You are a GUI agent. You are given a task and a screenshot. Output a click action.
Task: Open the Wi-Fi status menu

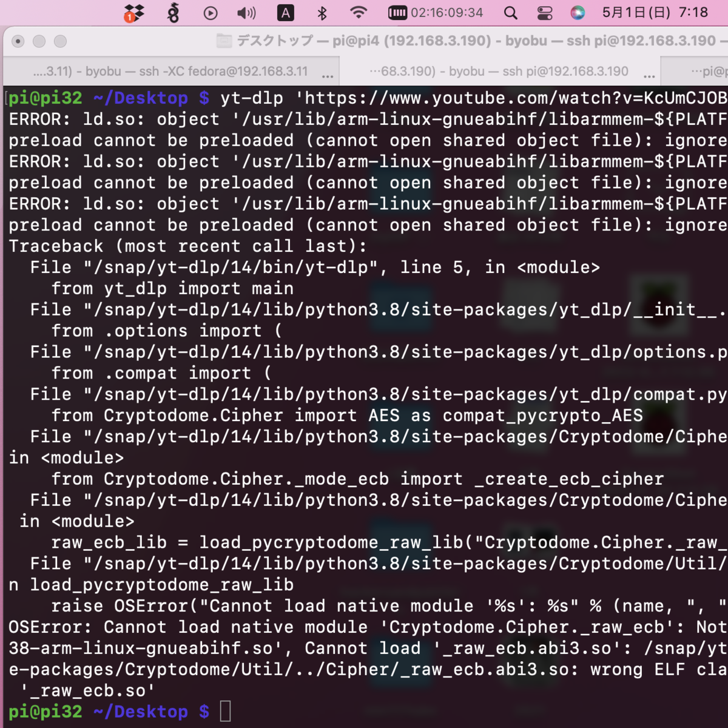point(359,12)
